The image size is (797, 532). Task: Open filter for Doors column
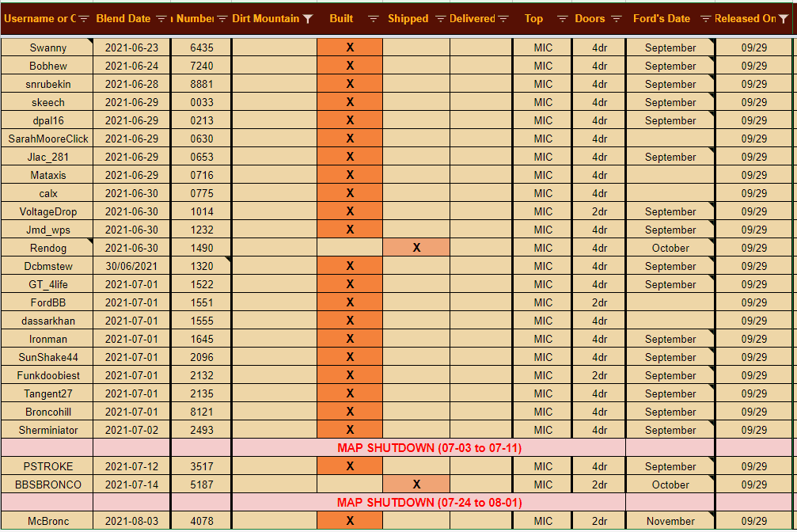click(x=616, y=19)
